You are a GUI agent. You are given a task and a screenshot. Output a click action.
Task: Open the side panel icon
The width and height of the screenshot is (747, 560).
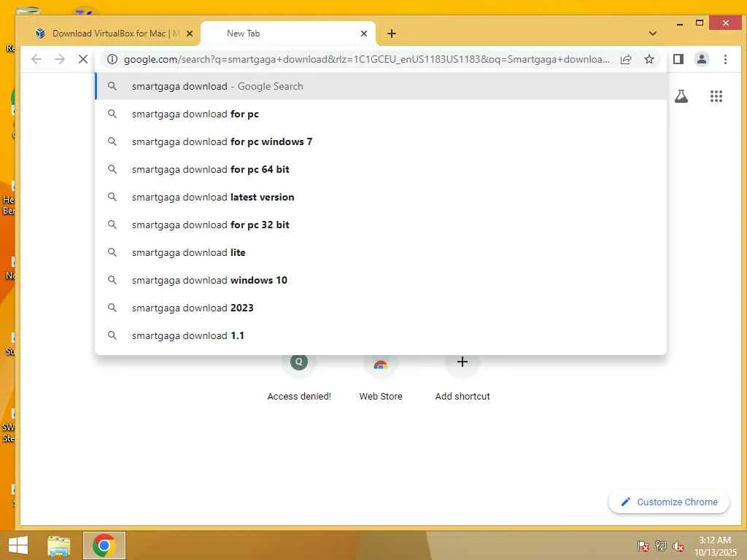(x=678, y=59)
